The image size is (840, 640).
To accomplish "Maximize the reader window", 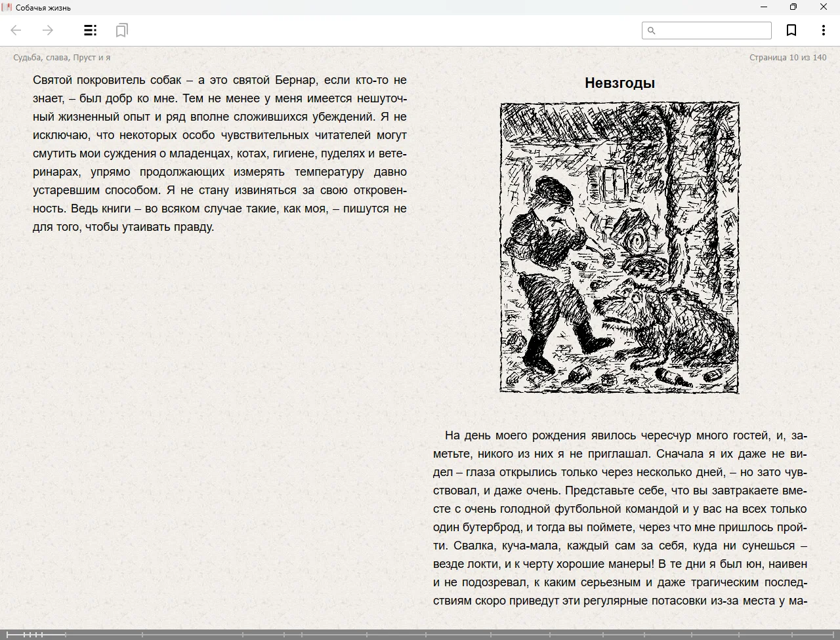I will coord(793,7).
